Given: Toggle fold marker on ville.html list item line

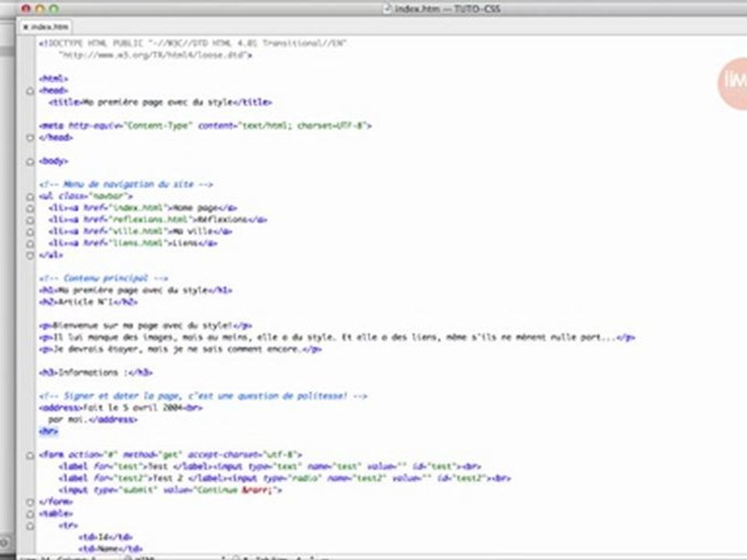Looking at the screenshot, I should click(x=30, y=232).
